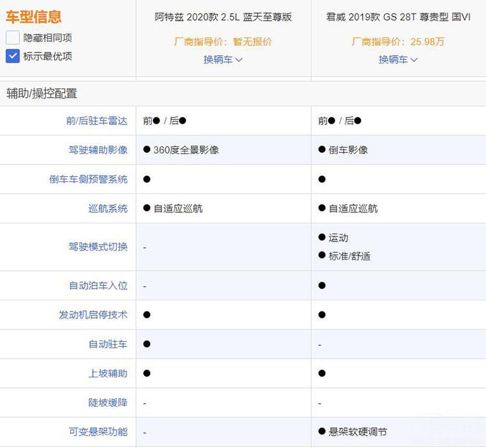Click 自适应巡航 in the 君威 column
486x448 pixels.
pos(348,208)
